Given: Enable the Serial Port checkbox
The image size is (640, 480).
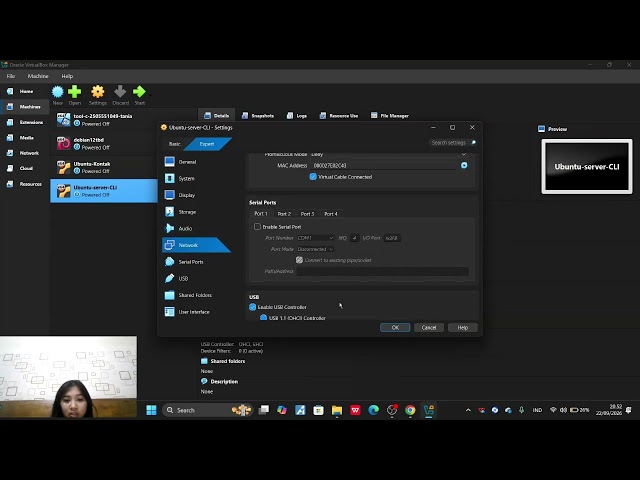Looking at the screenshot, I should coord(257,227).
